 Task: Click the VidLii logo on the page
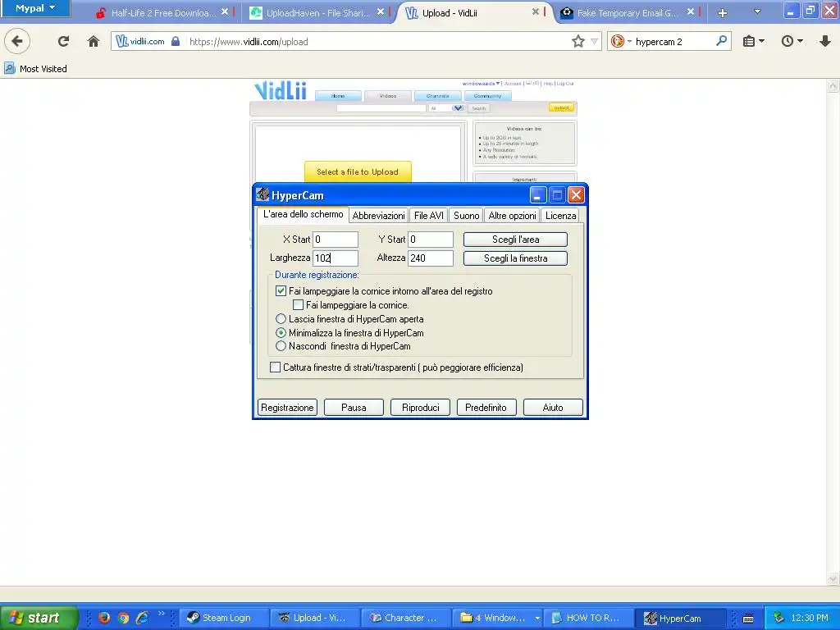click(281, 90)
